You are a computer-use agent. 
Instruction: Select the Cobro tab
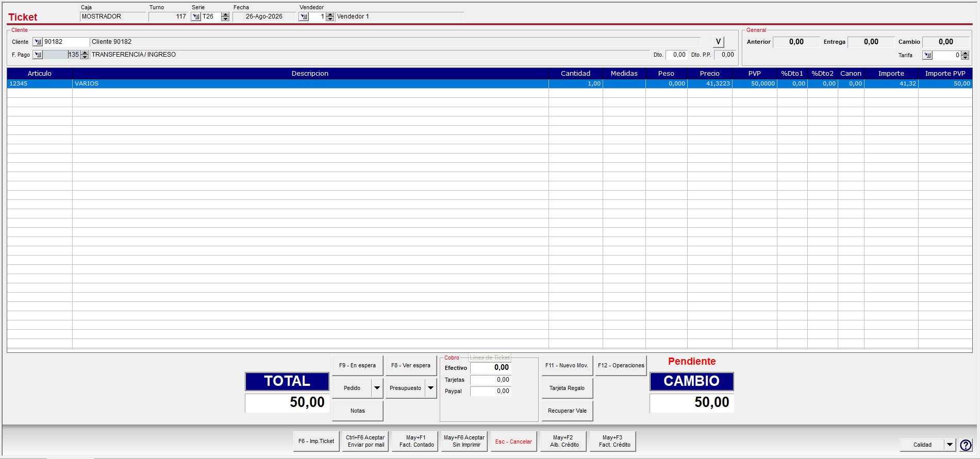(x=452, y=358)
